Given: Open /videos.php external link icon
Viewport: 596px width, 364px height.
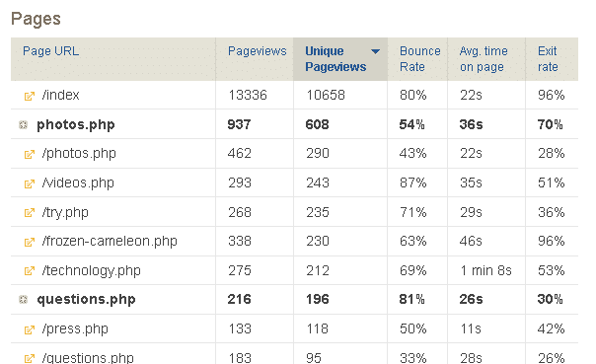Looking at the screenshot, I should 30,183.
